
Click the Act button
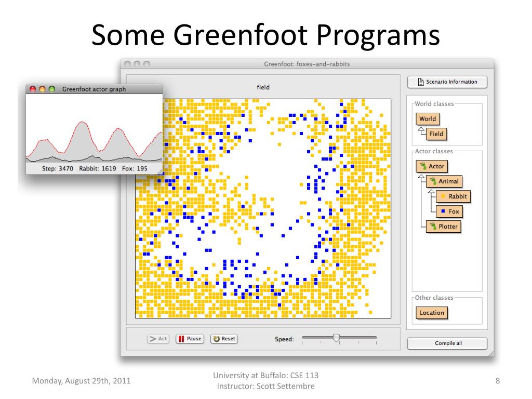[x=158, y=339]
